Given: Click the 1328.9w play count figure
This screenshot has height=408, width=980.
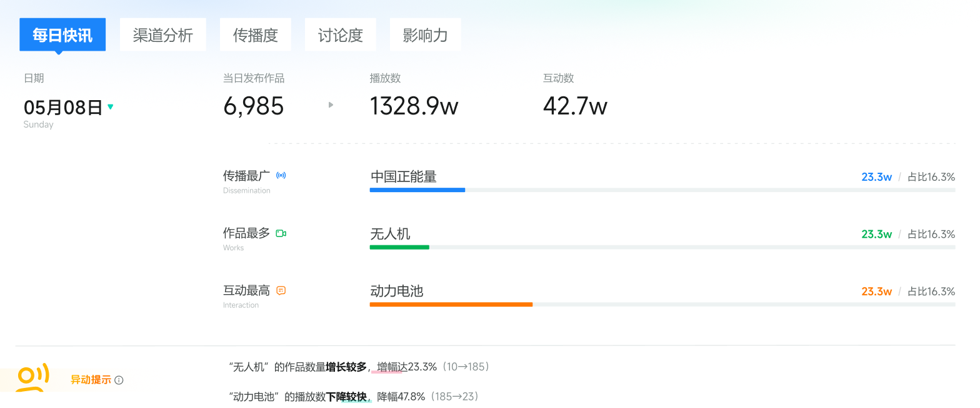Looking at the screenshot, I should coord(414,106).
